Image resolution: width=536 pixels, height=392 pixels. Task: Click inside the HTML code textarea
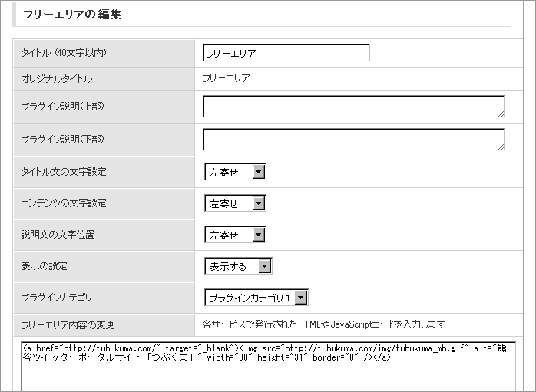click(268, 367)
